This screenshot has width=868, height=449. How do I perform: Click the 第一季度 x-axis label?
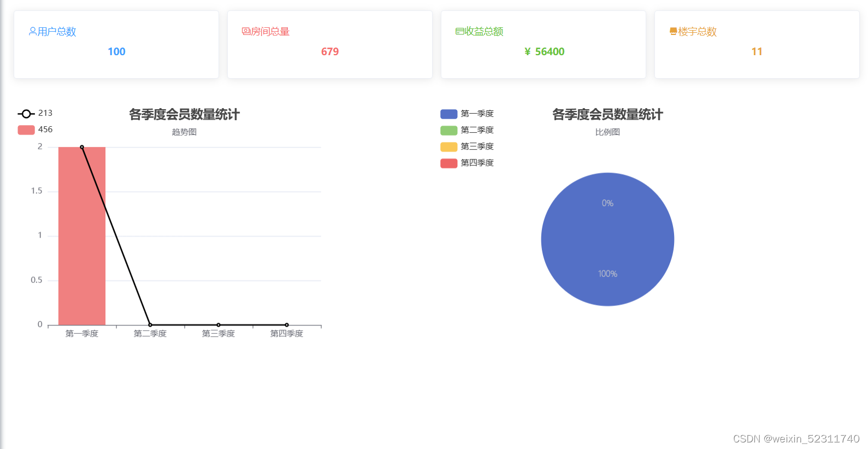[x=82, y=334]
